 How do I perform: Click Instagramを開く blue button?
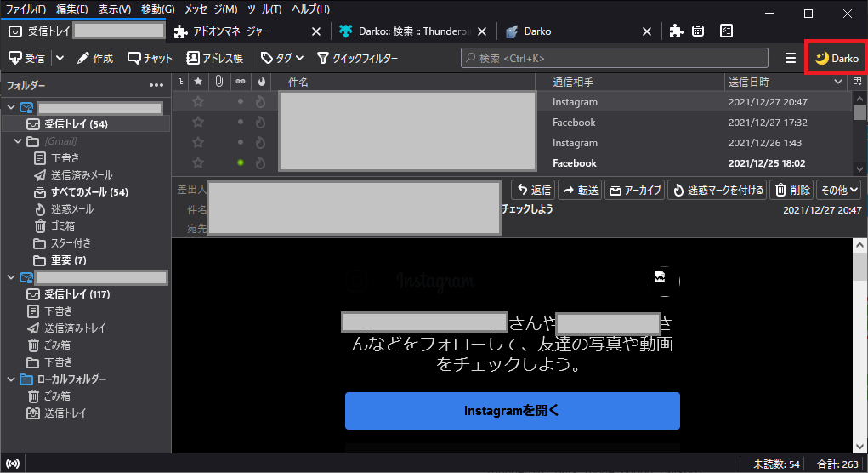512,410
